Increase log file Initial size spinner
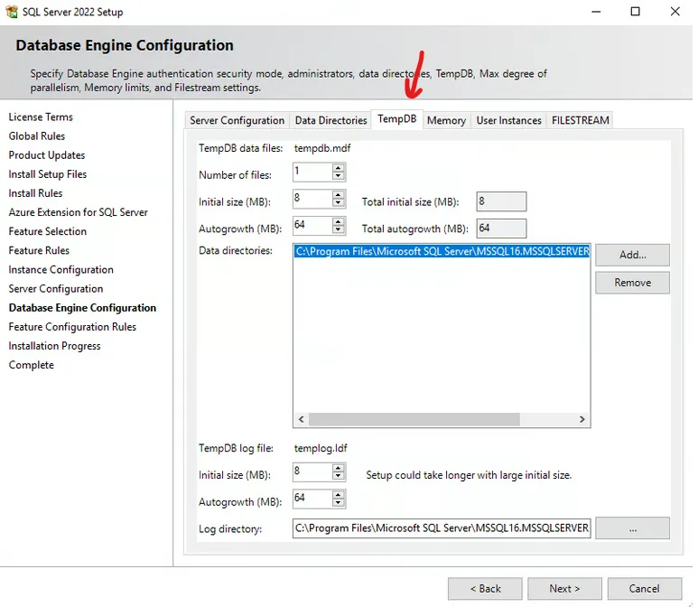The width and height of the screenshot is (698, 616). (339, 468)
